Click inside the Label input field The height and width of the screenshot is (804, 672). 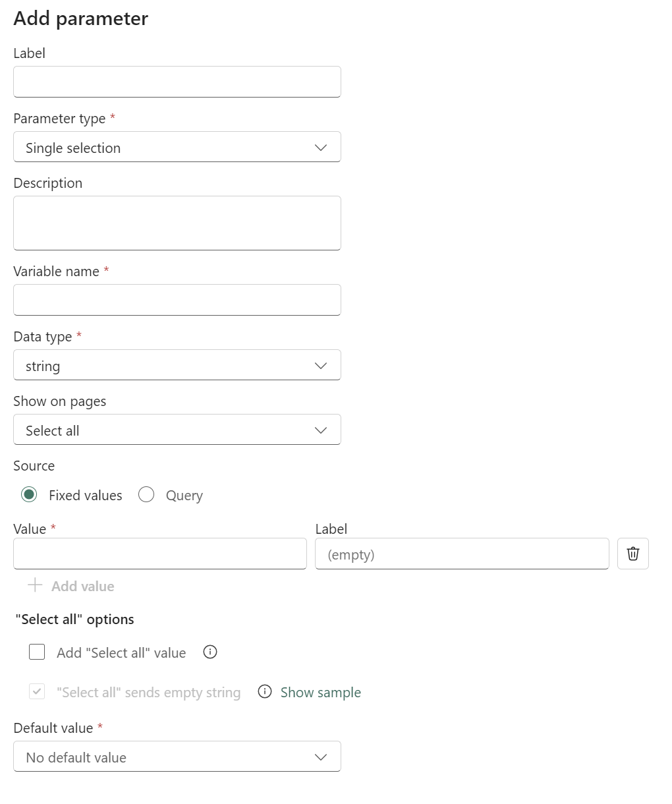coord(177,81)
